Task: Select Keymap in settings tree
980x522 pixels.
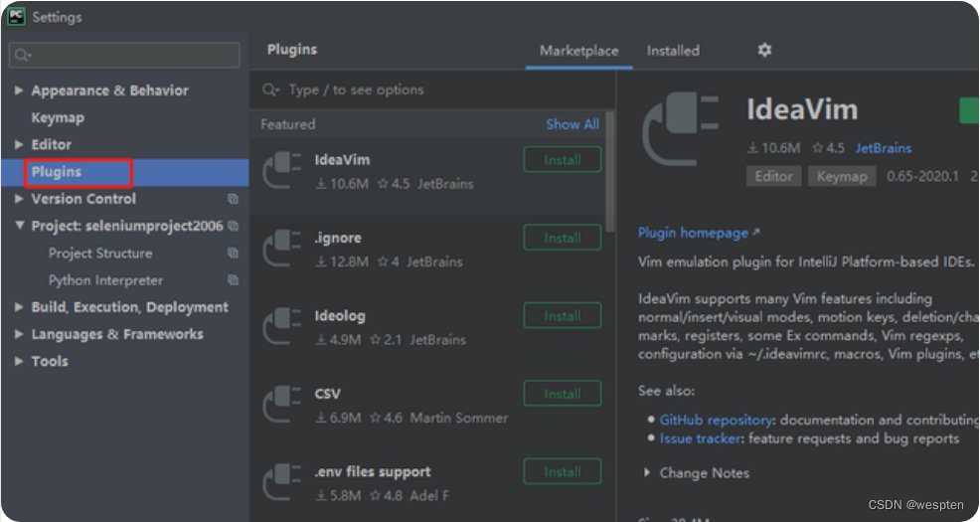Action: 58,117
